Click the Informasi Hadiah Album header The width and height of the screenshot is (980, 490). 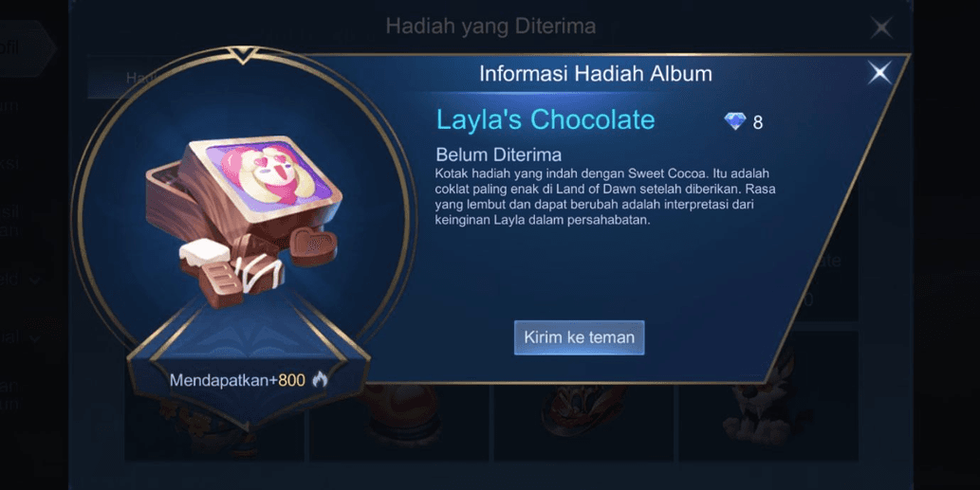(596, 74)
